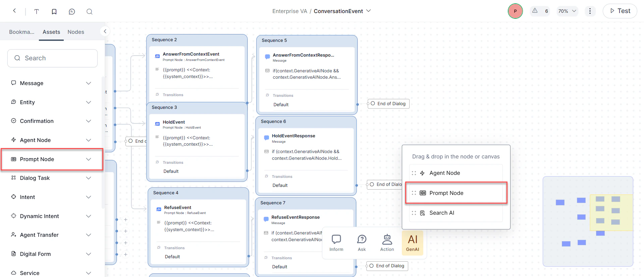Click the Enterprise VA breadcrumb link
Screen dimensions: 644x277
pos(290,11)
